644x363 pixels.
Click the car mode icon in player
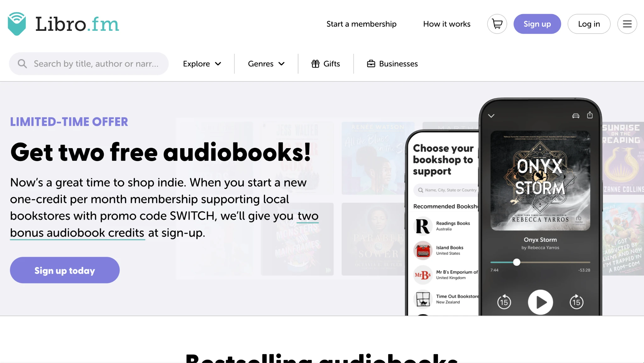tap(576, 116)
